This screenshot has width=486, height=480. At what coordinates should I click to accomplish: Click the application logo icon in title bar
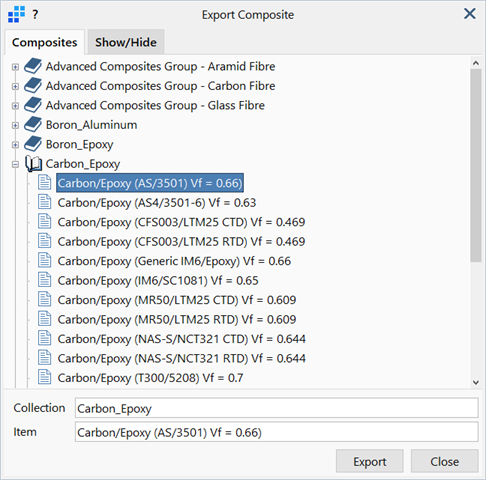pyautogui.click(x=16, y=15)
